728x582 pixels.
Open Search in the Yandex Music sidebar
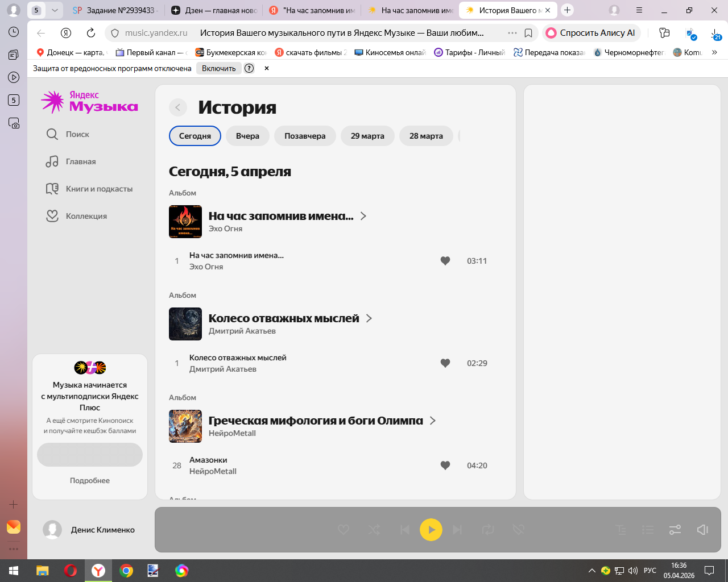(68, 134)
